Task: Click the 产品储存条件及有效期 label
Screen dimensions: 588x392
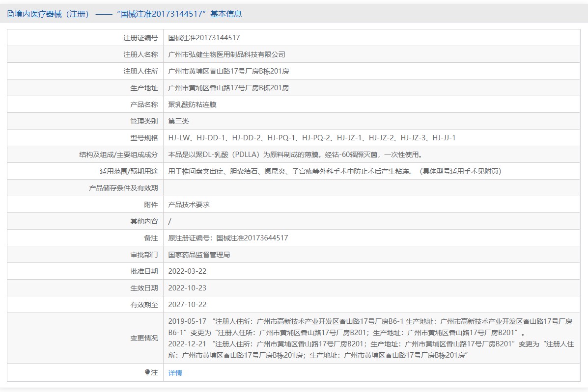Action: click(123, 188)
